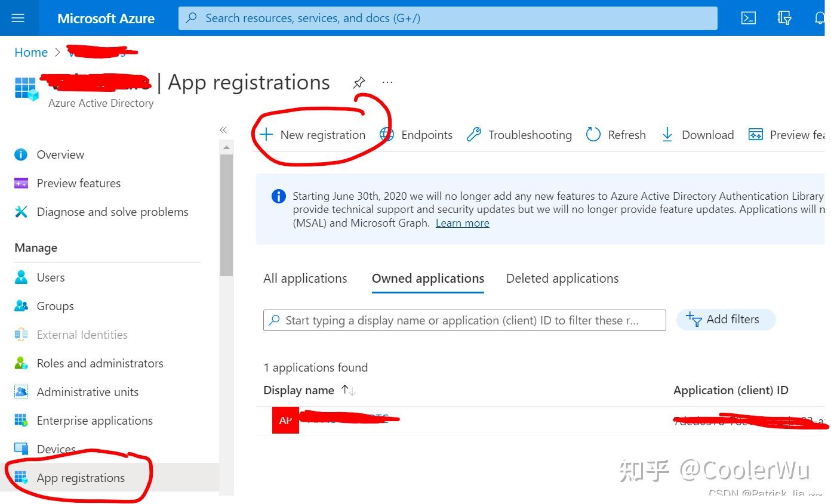This screenshot has height=504, width=831.
Task: Open the Directories and subscriptions filter icon
Action: click(x=784, y=18)
